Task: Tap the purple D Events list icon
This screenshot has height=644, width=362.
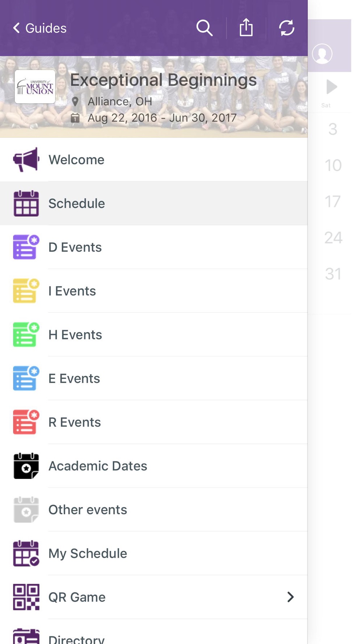Action: pyautogui.click(x=26, y=247)
